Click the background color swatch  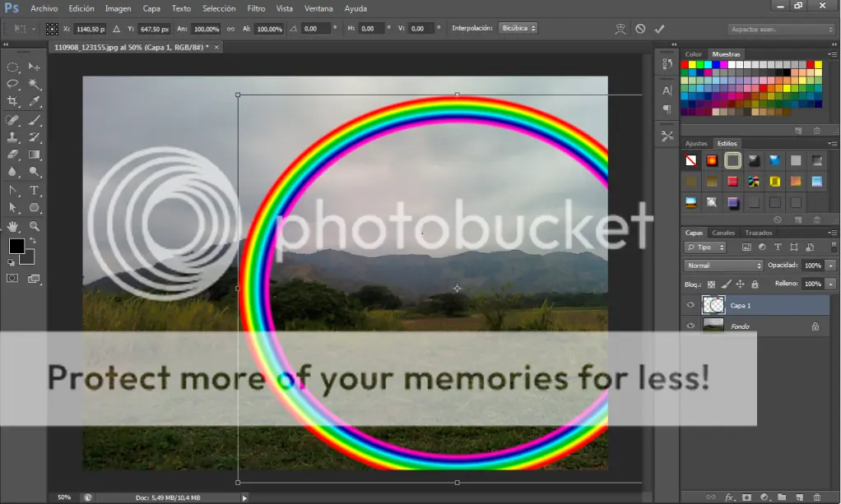29,259
